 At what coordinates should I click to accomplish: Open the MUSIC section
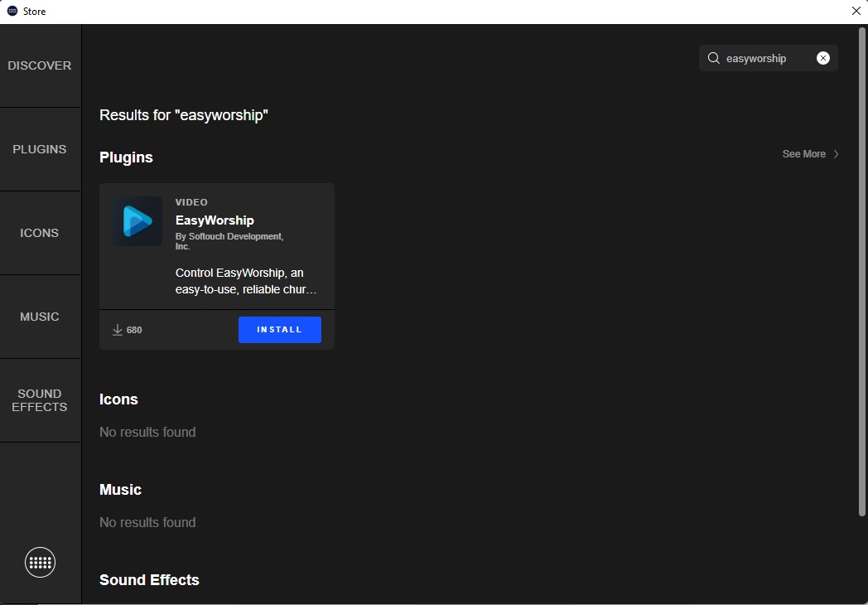[40, 317]
